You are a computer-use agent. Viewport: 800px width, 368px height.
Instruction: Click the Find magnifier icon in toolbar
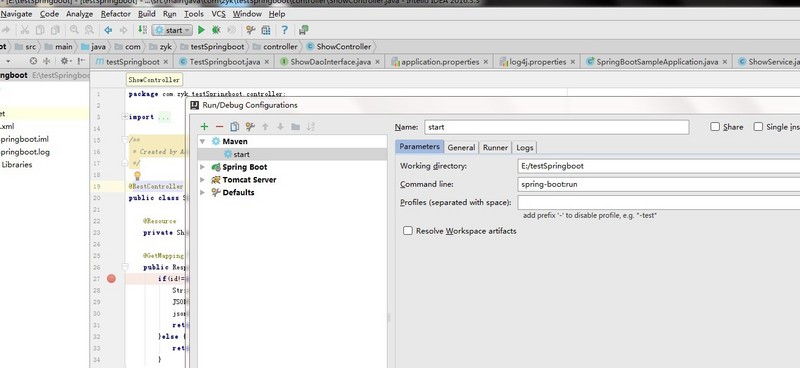pyautogui.click(x=74, y=30)
